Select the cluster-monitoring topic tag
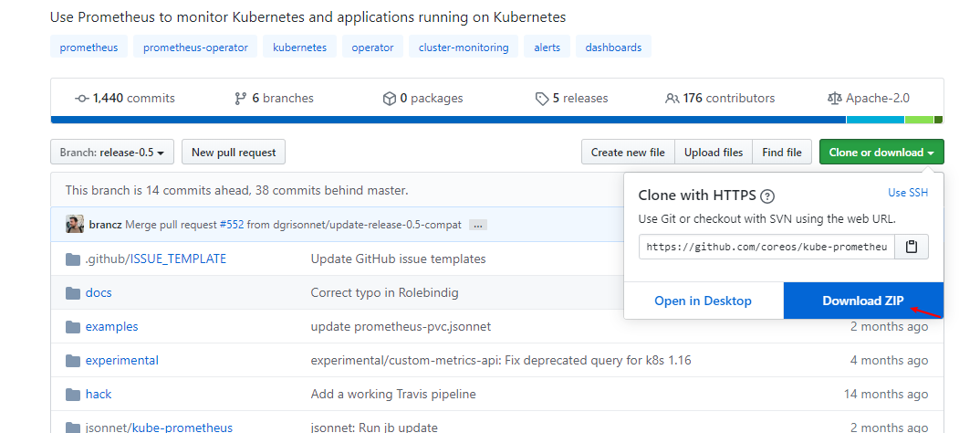This screenshot has height=433, width=980. click(x=464, y=48)
